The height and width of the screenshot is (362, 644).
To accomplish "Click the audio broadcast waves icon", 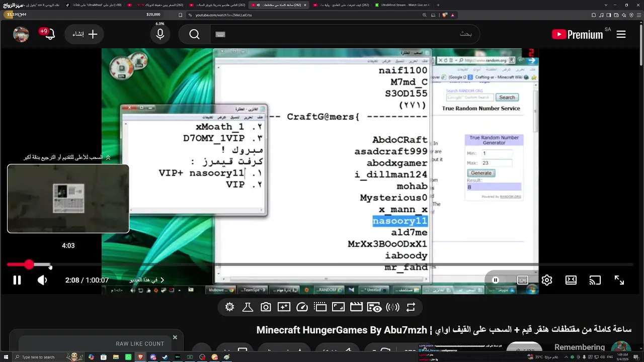I will pyautogui.click(x=392, y=307).
